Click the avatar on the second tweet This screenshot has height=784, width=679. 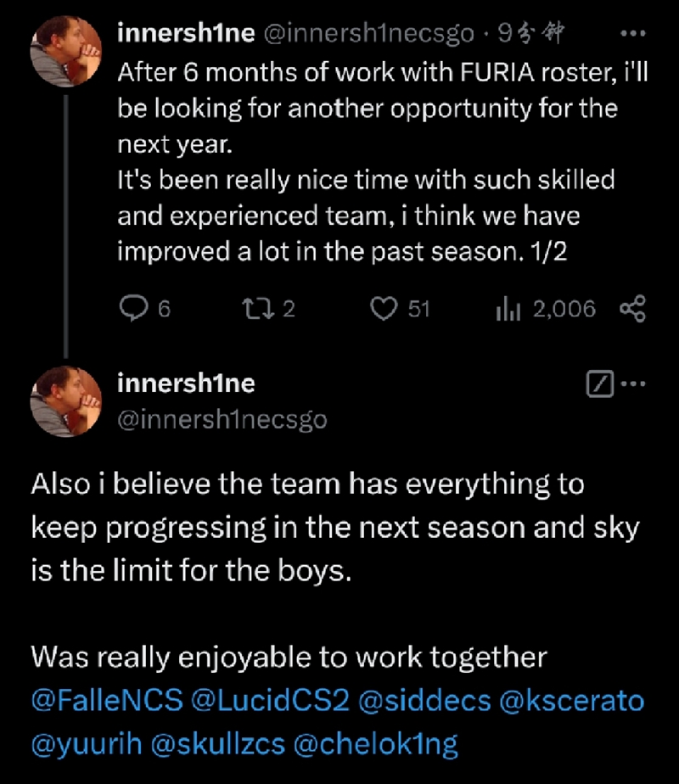66,400
